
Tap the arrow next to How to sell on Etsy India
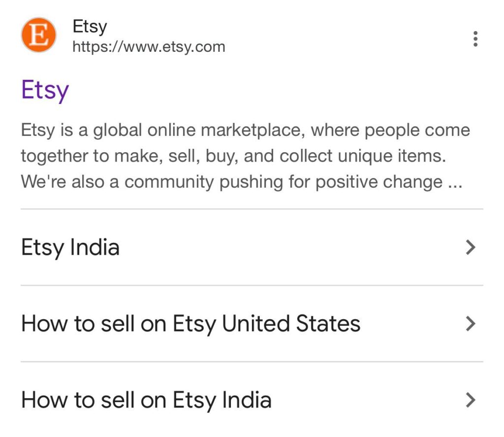[x=471, y=400]
